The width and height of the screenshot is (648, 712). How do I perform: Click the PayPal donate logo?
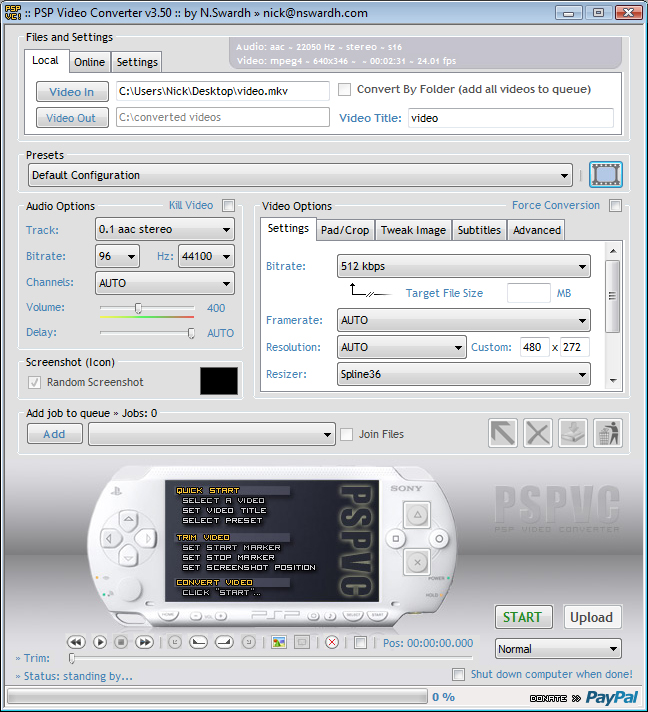(612, 697)
